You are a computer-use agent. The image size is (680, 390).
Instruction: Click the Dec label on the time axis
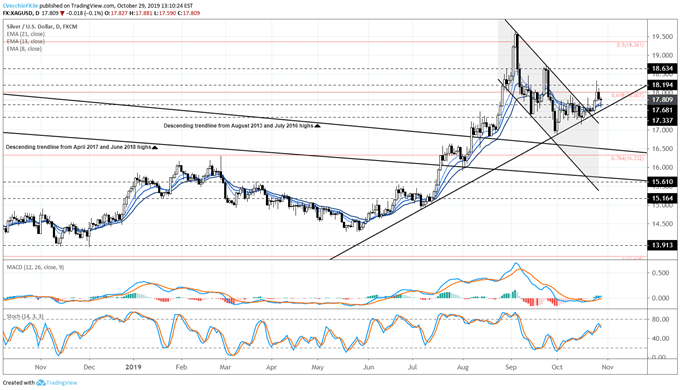(x=89, y=367)
